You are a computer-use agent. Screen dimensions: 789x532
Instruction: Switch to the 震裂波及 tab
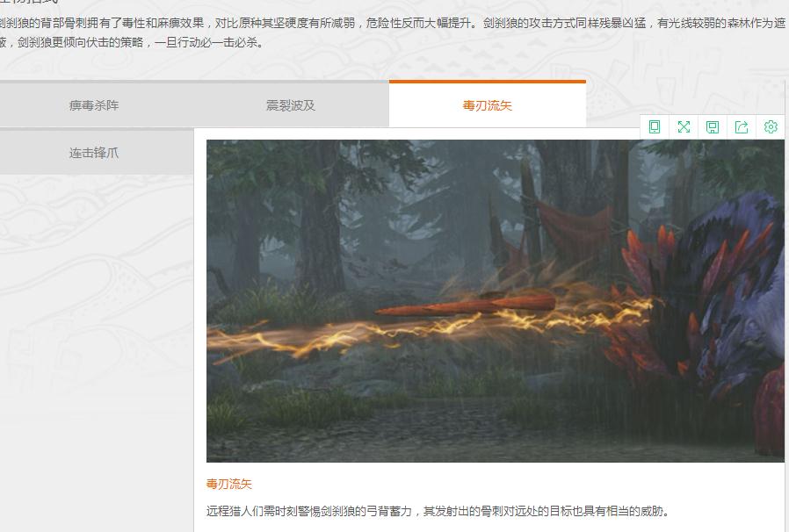pyautogui.click(x=291, y=105)
